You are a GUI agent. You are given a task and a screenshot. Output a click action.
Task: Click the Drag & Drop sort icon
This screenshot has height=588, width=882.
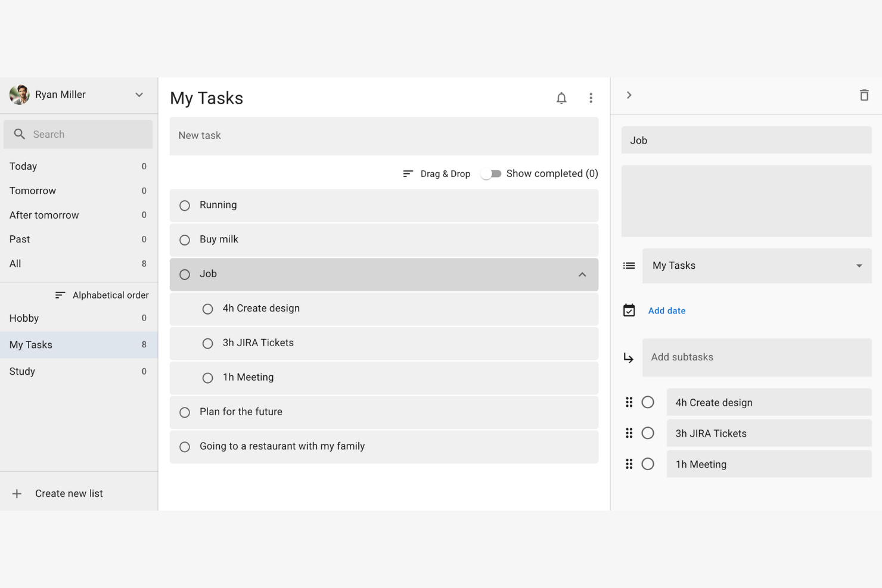click(408, 173)
